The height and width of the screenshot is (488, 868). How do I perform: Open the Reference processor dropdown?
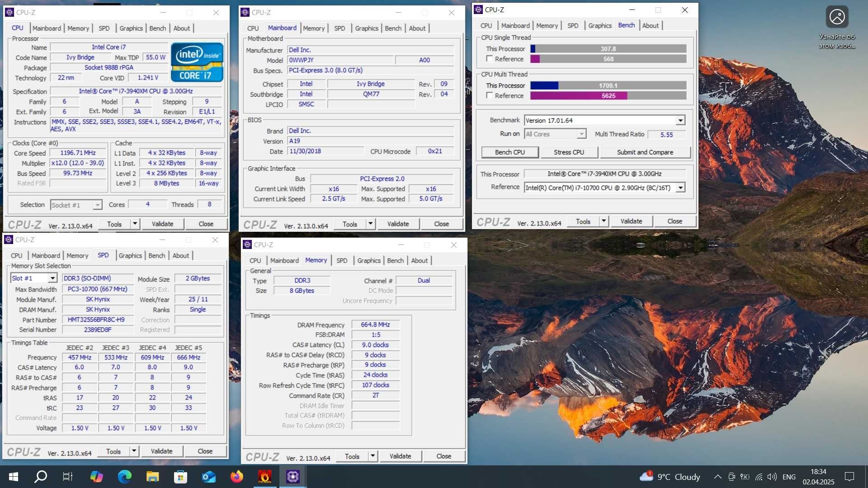(x=680, y=188)
